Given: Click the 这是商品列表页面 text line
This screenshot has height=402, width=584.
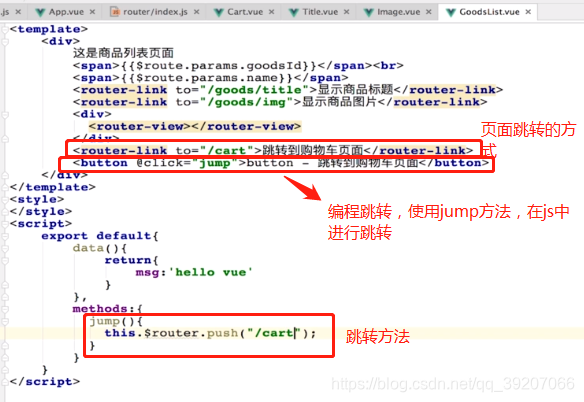Looking at the screenshot, I should (123, 53).
